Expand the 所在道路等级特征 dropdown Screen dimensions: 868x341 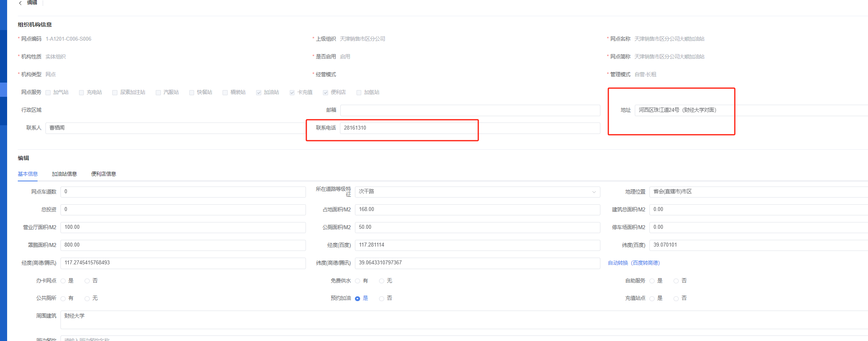click(477, 192)
